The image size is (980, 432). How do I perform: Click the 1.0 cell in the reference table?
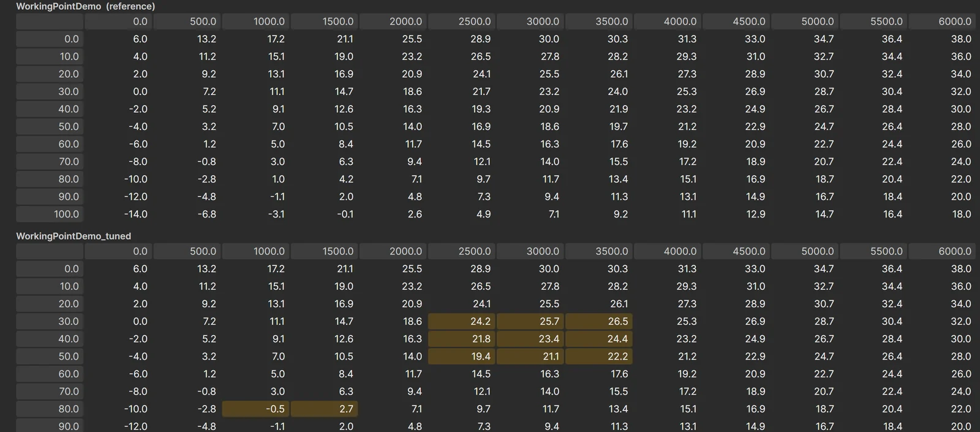(x=256, y=179)
